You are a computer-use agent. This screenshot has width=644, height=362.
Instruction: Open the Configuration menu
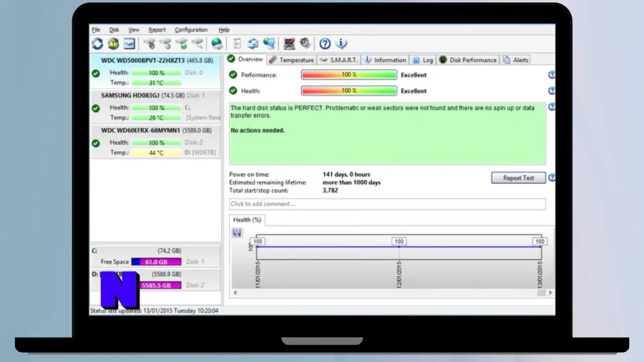(191, 30)
